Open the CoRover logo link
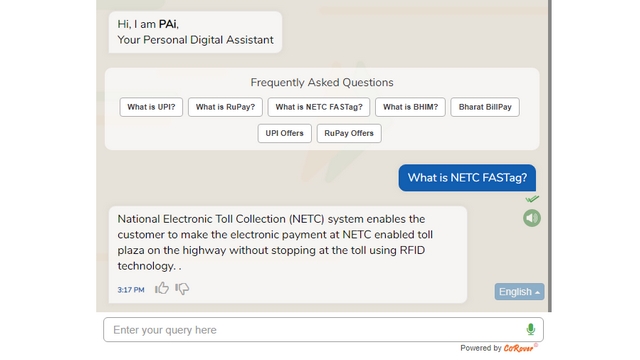 (x=520, y=348)
